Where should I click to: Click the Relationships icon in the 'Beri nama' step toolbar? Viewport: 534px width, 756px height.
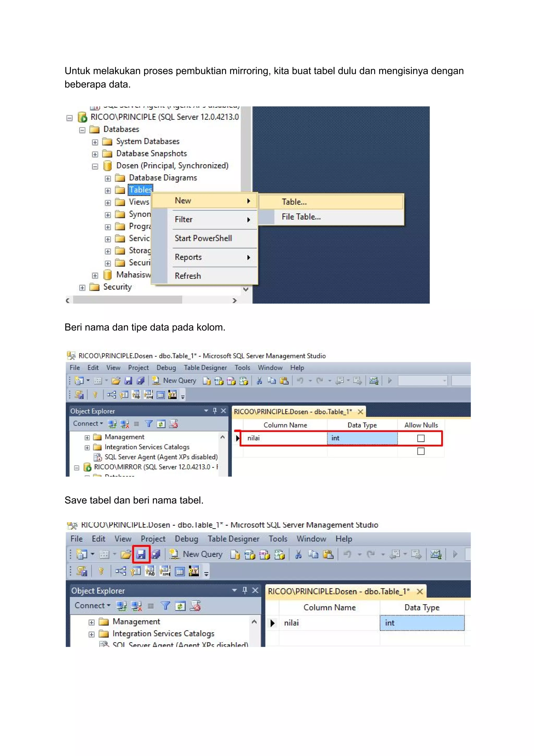click(x=111, y=395)
